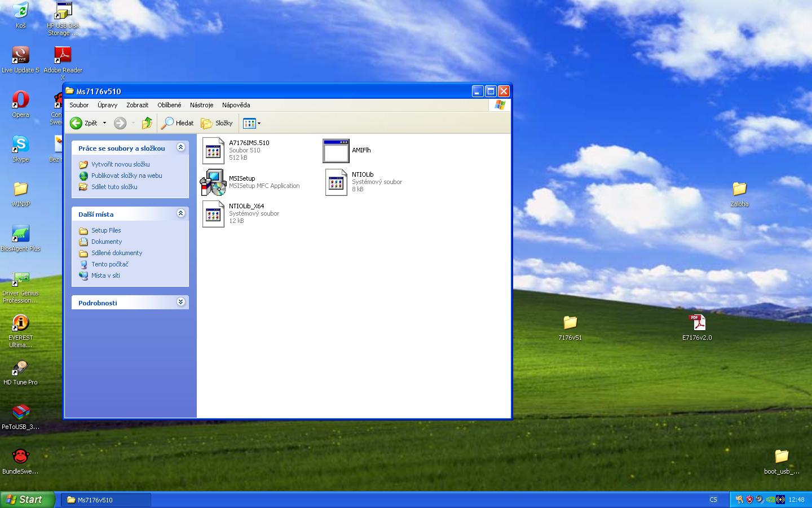Select the AMIFlh file icon
This screenshot has height=508, width=812.
336,151
